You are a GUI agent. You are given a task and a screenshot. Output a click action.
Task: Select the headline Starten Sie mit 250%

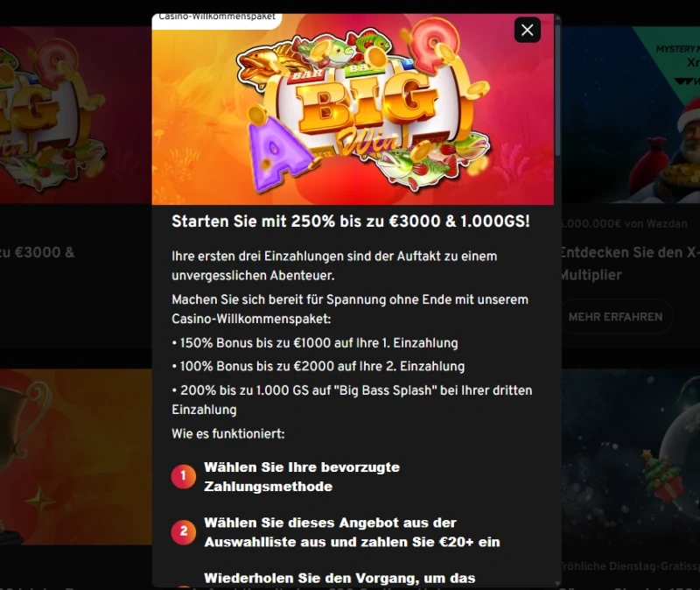[x=351, y=221]
